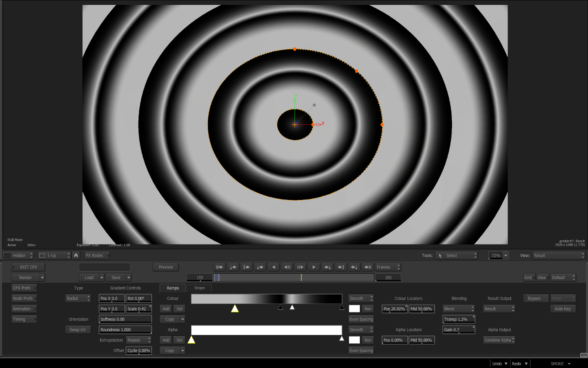
Task: Click the white colour ramp swatch
Action: coord(354,309)
